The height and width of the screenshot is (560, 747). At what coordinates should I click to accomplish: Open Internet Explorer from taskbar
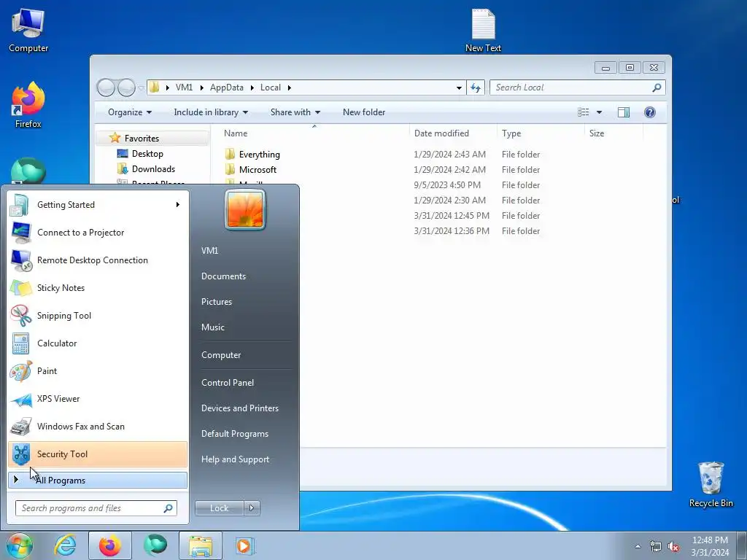(x=65, y=545)
